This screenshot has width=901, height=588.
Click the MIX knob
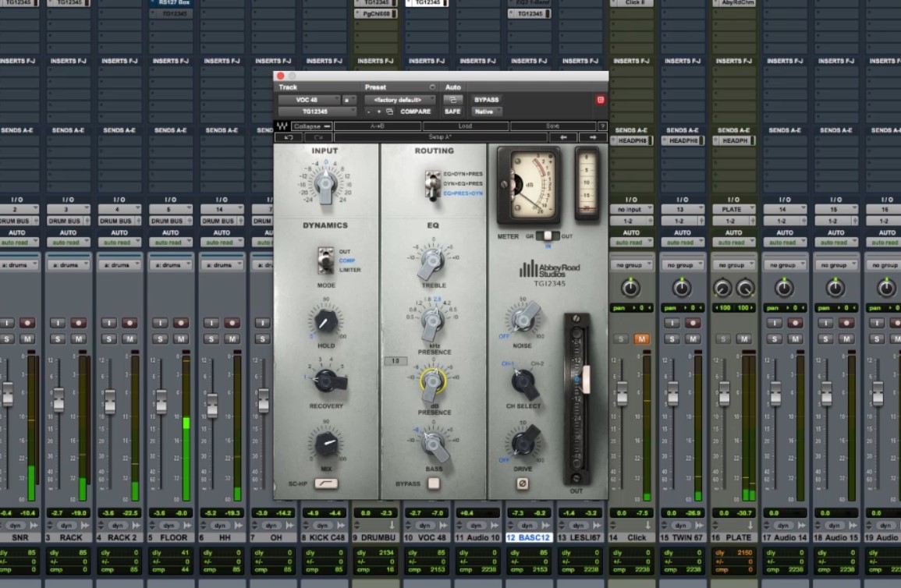tap(326, 443)
